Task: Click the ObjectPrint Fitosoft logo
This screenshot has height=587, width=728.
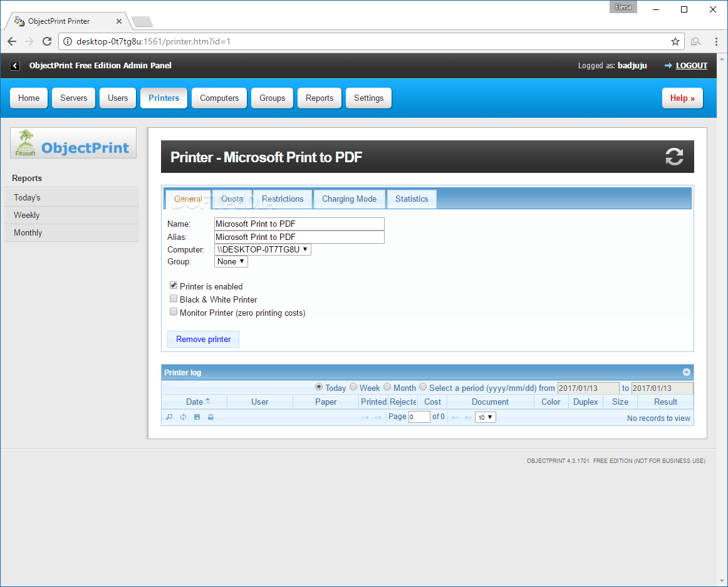Action: 73,143
